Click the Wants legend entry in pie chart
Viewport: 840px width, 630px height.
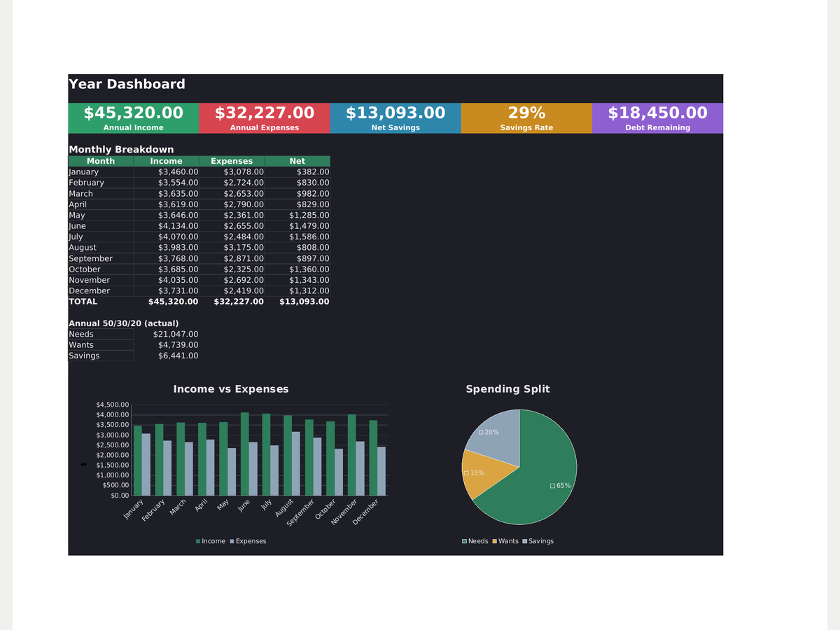coord(505,541)
